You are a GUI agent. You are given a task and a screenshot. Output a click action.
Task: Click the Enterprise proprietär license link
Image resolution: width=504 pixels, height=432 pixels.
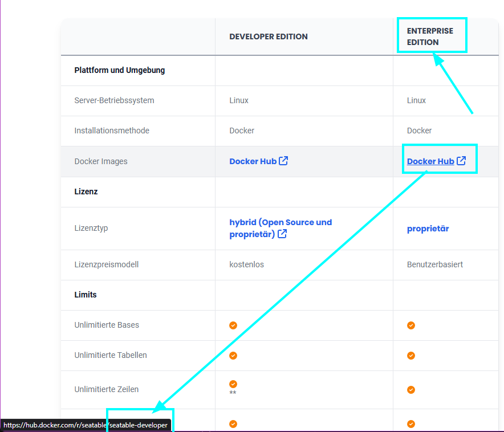pyautogui.click(x=428, y=229)
